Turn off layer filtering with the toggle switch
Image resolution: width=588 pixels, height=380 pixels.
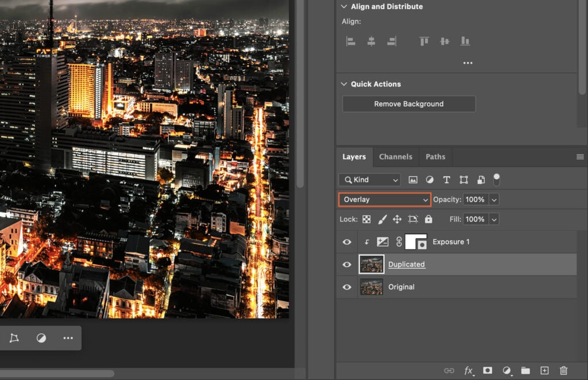tap(496, 179)
